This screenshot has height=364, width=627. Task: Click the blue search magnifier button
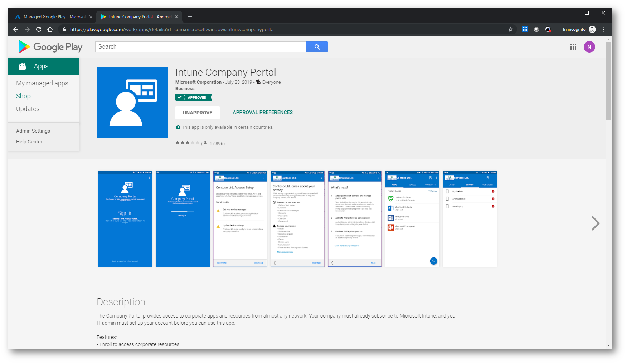click(317, 47)
